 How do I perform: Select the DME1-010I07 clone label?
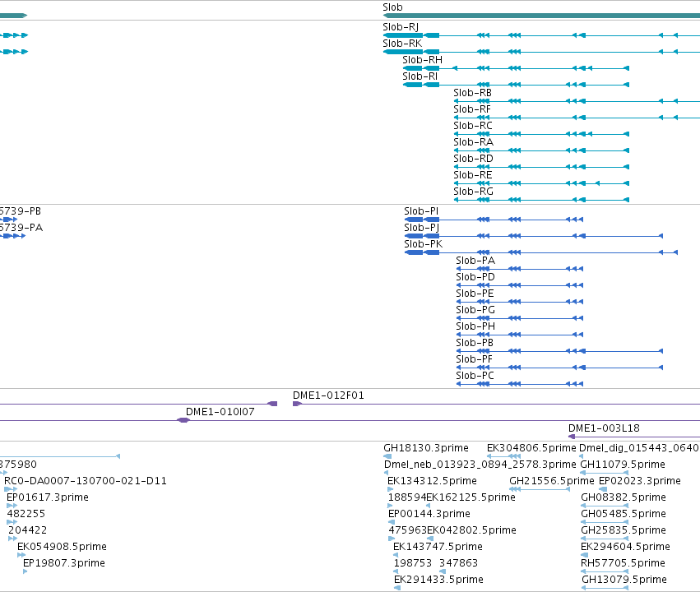click(220, 412)
